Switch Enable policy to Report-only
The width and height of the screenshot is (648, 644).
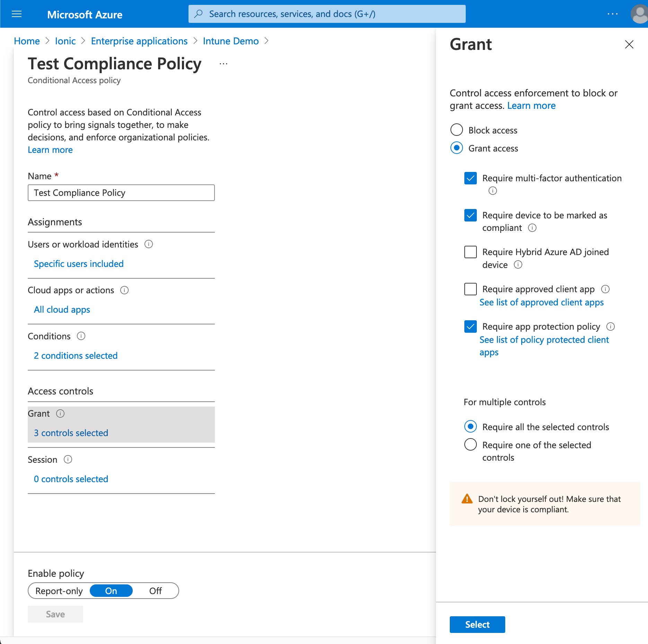tap(59, 591)
